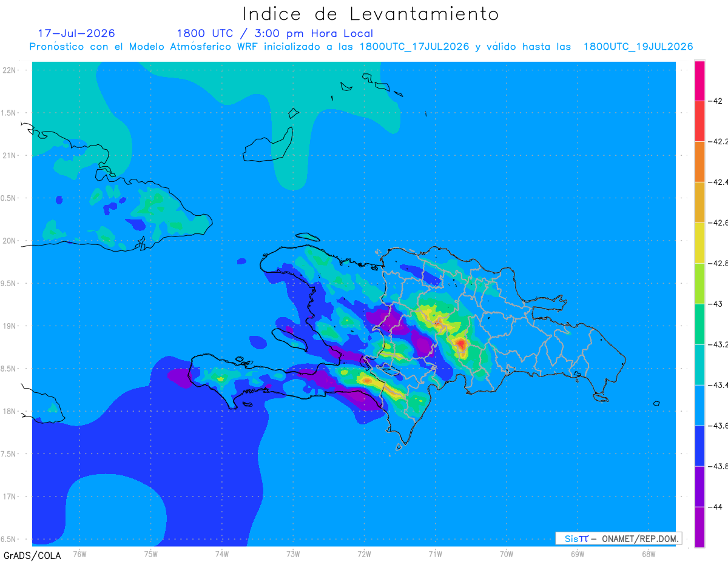
Task: Click the "-43" color bar value
Action: tap(715, 304)
